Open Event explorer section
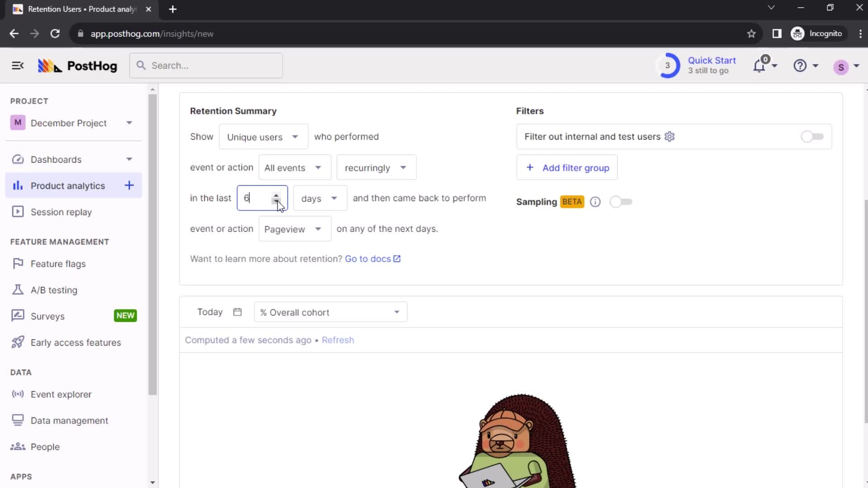868x488 pixels. 61,394
